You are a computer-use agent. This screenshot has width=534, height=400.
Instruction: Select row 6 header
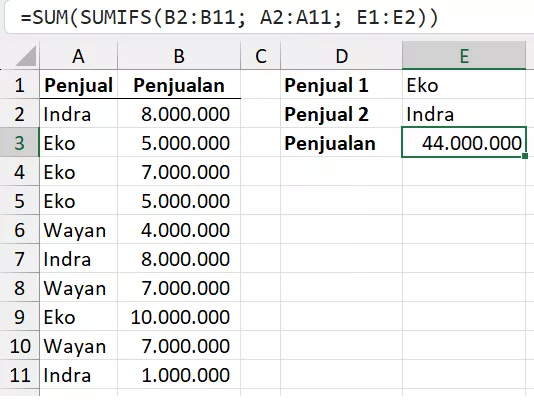point(19,229)
